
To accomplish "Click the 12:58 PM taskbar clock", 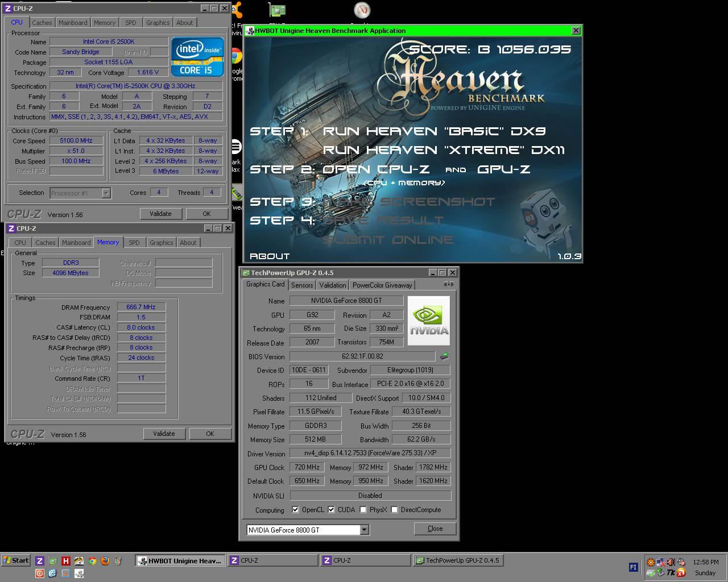I will [x=705, y=562].
